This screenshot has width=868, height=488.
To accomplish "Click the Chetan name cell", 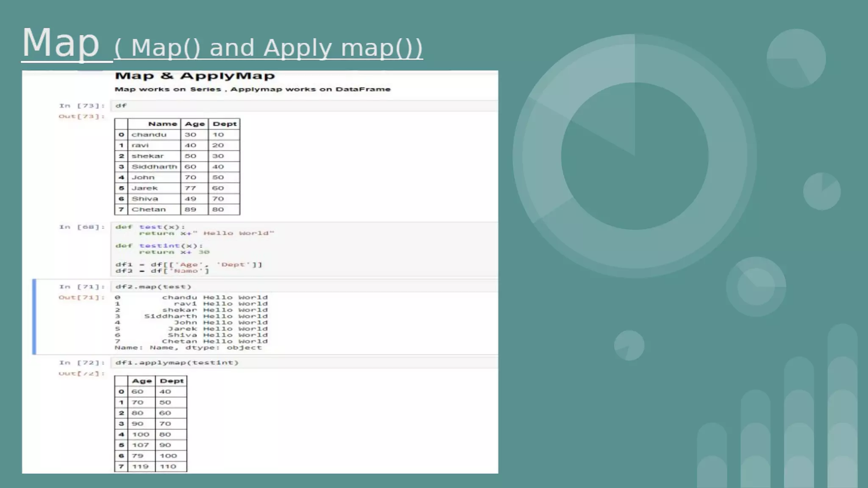I will click(x=148, y=209).
